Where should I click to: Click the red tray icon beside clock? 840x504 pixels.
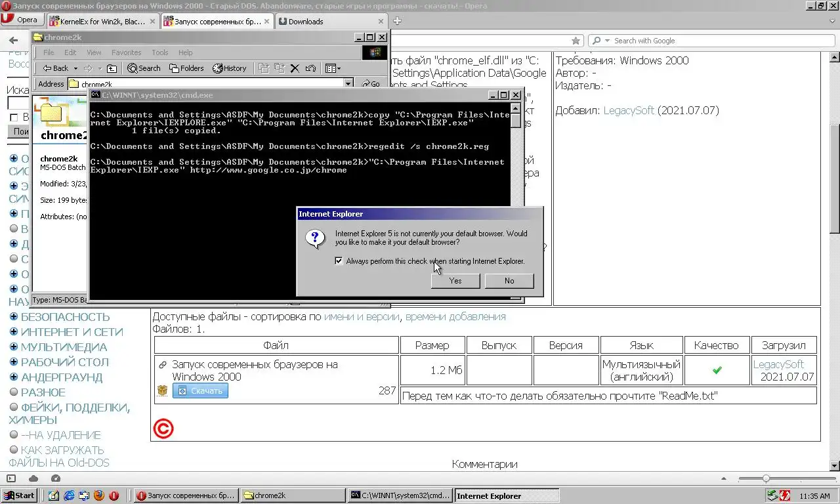pos(785,495)
